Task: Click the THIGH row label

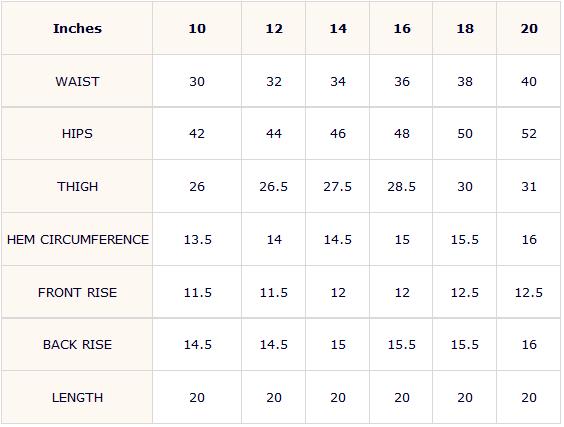Action: tap(77, 186)
